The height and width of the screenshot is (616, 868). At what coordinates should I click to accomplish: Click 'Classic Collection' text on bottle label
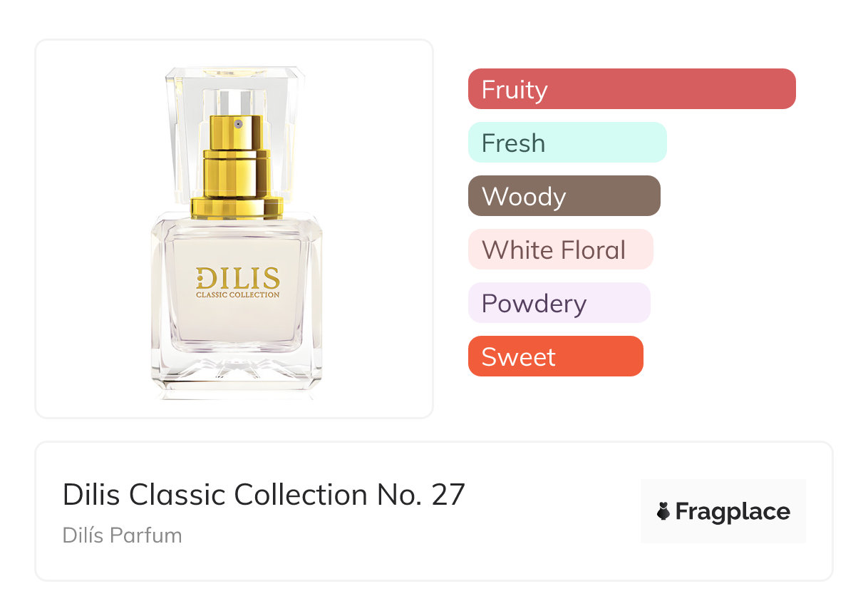point(237,294)
